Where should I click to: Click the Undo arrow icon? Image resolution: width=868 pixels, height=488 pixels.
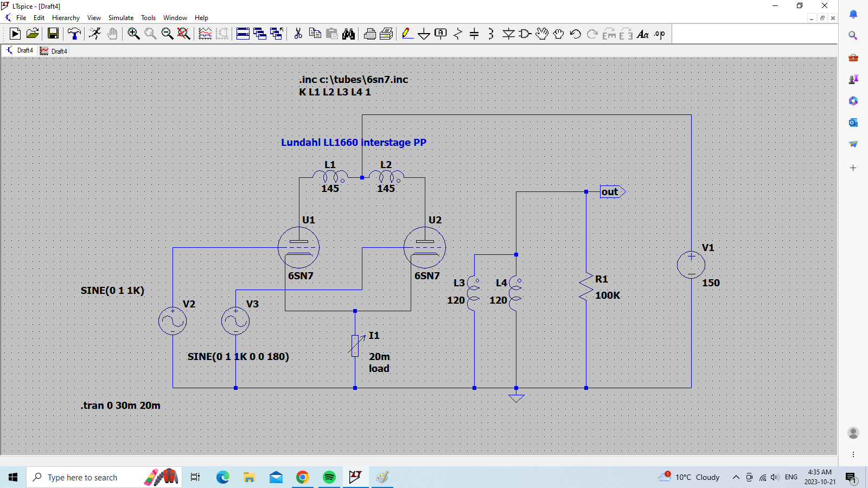[x=576, y=34]
